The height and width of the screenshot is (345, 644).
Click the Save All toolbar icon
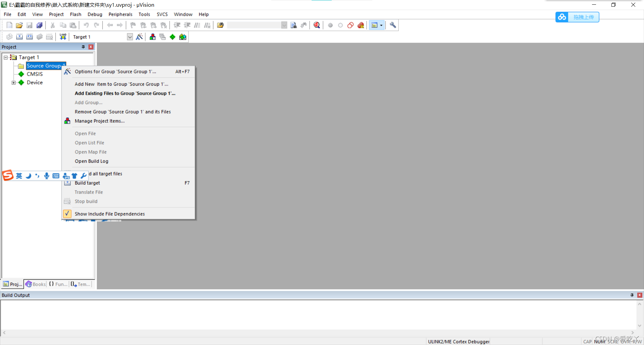point(40,25)
